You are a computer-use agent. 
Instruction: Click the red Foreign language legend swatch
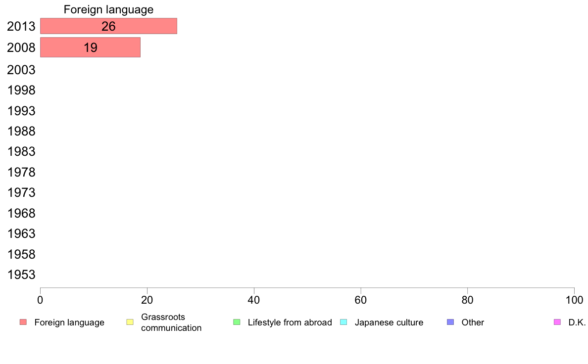[23, 322]
